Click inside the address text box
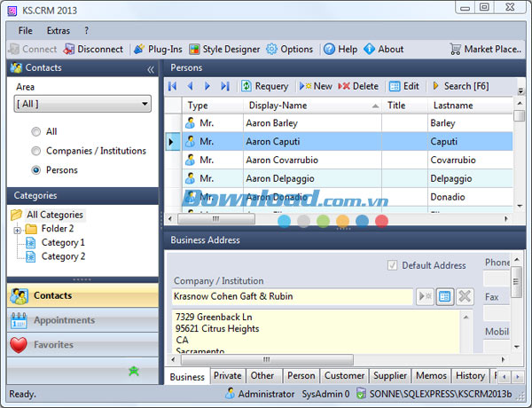Screen dimensions: 532x408 click(x=316, y=332)
